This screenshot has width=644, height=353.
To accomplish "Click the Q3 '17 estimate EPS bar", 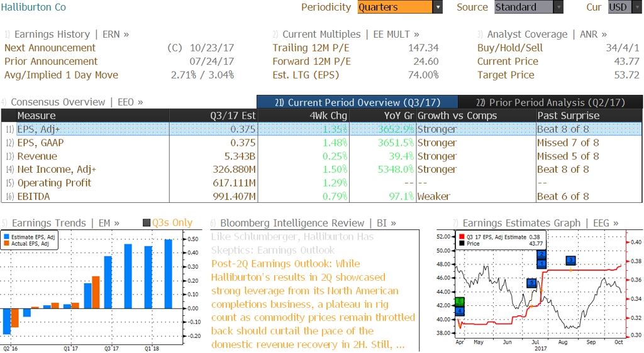I will point(108,282).
